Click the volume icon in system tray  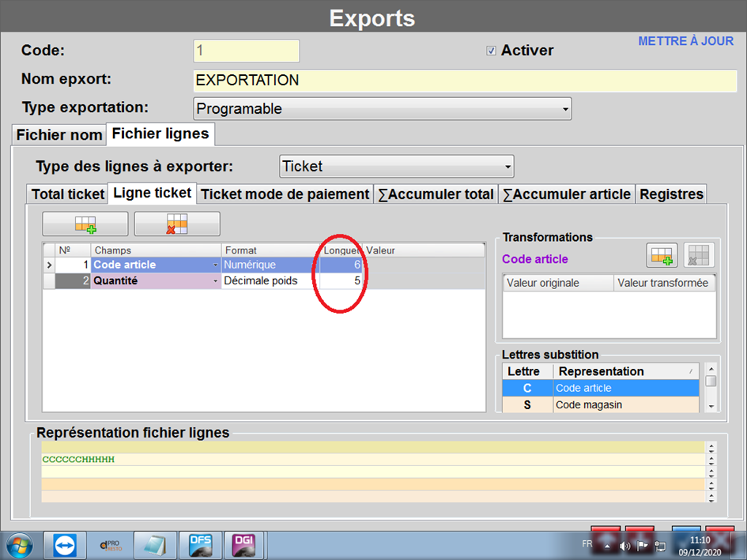point(624,545)
